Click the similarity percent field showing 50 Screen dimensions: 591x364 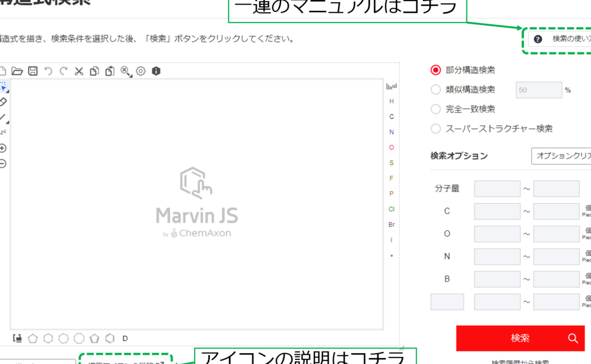(538, 90)
